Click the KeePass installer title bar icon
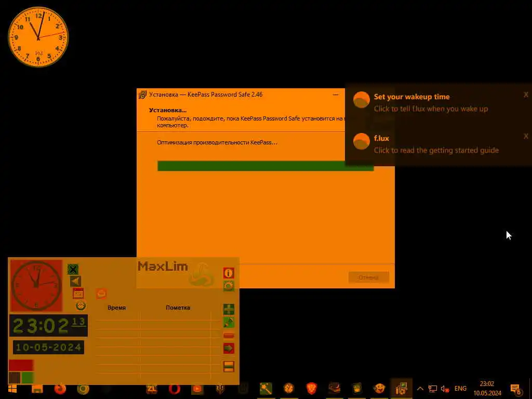The width and height of the screenshot is (532, 399). (x=142, y=95)
